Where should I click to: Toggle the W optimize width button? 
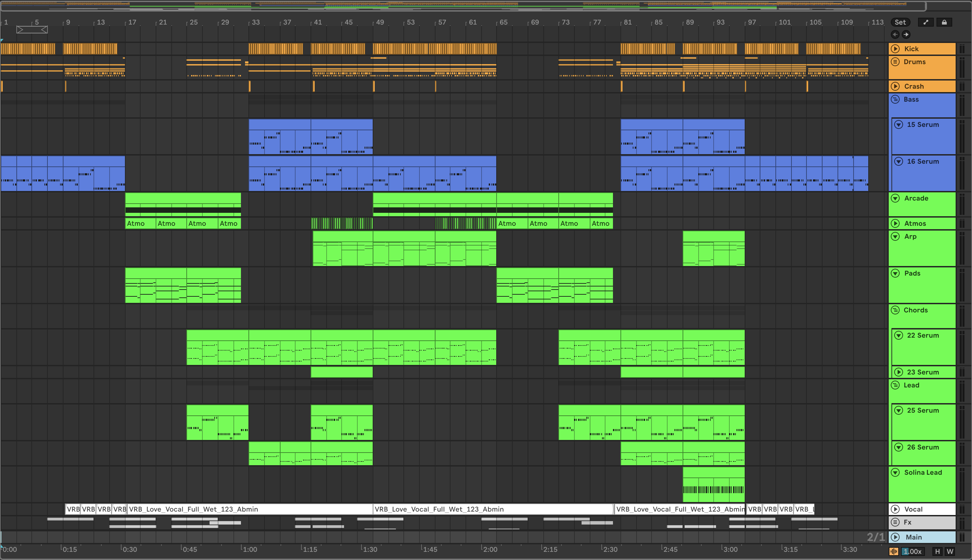[950, 551]
